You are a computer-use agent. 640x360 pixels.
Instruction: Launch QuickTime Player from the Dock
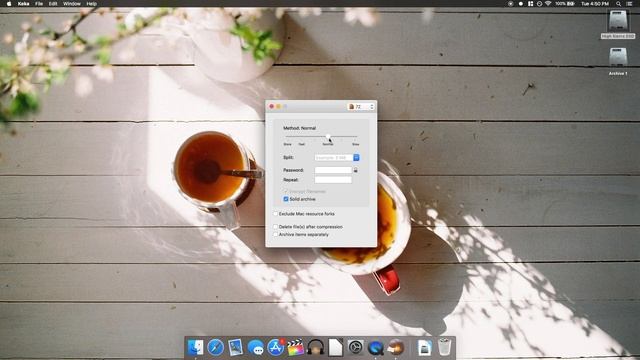click(x=375, y=347)
